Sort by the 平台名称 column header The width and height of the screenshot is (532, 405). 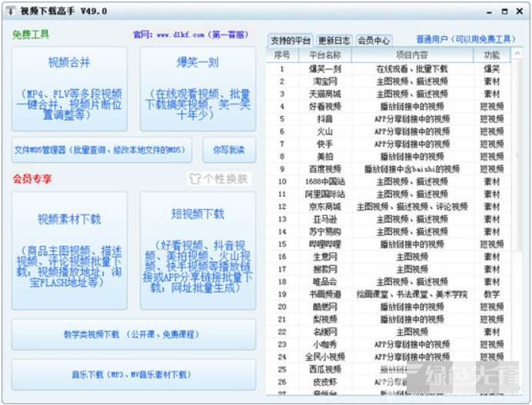click(x=324, y=55)
